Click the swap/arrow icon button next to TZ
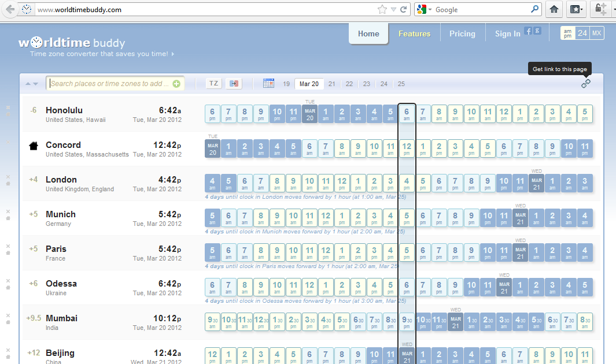Viewport: 616px width, 364px height. click(x=234, y=83)
